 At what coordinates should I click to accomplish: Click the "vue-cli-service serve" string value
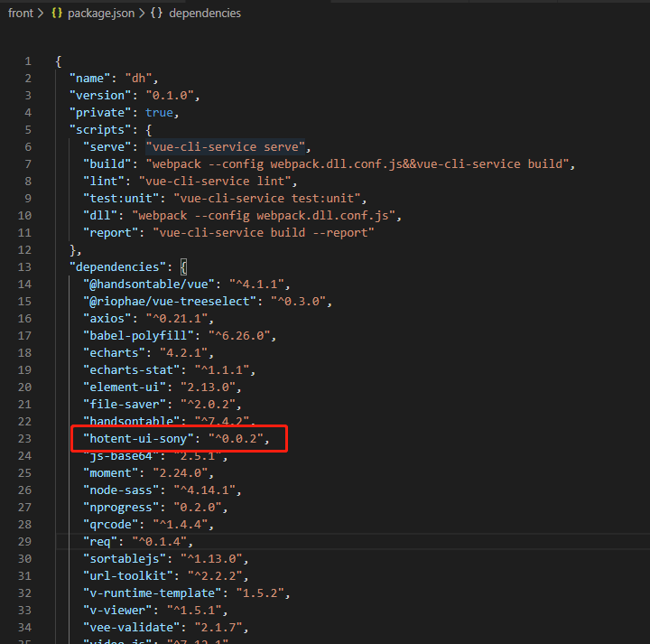pyautogui.click(x=227, y=146)
